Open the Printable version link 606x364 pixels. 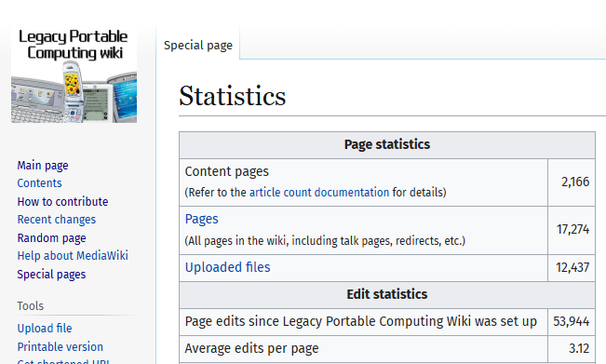[x=61, y=346]
